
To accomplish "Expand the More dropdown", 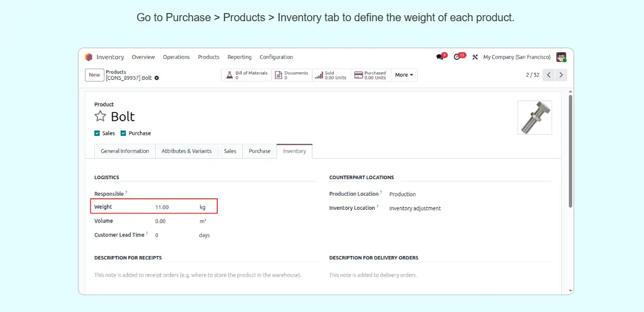I will tap(404, 75).
